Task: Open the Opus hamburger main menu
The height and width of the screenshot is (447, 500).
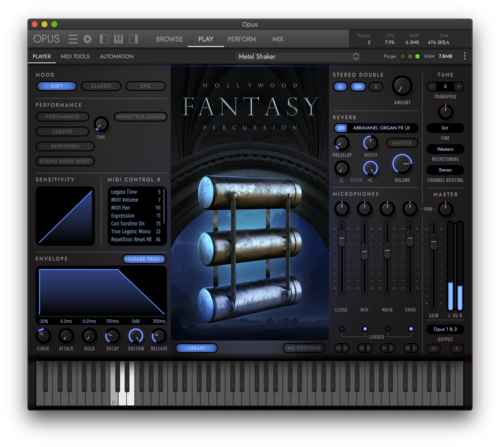Action: click(73, 39)
